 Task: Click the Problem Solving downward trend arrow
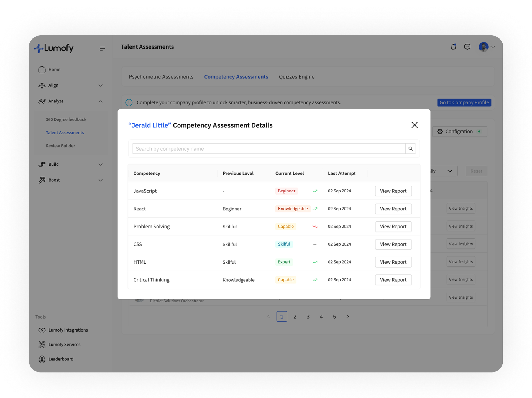tap(315, 227)
